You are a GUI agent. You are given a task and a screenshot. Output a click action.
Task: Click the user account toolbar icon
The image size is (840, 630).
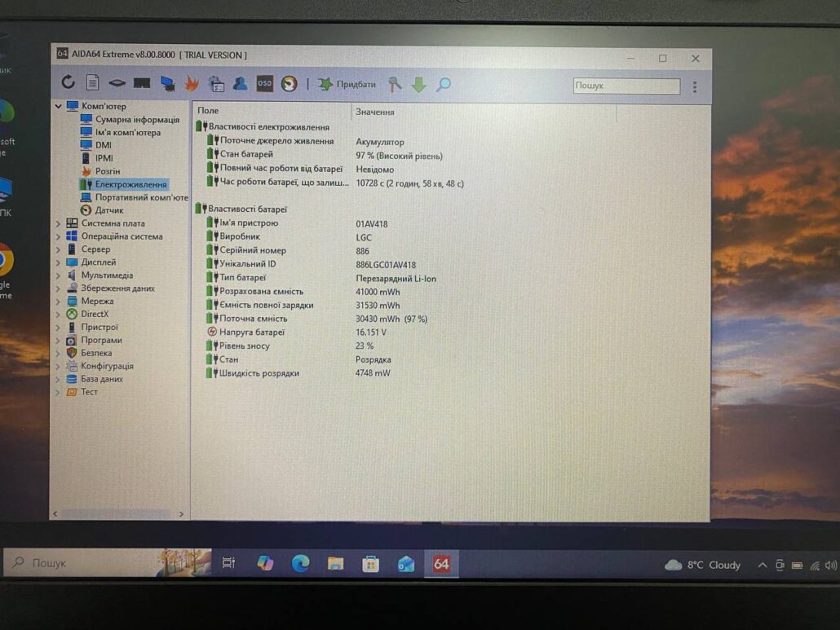click(x=240, y=83)
